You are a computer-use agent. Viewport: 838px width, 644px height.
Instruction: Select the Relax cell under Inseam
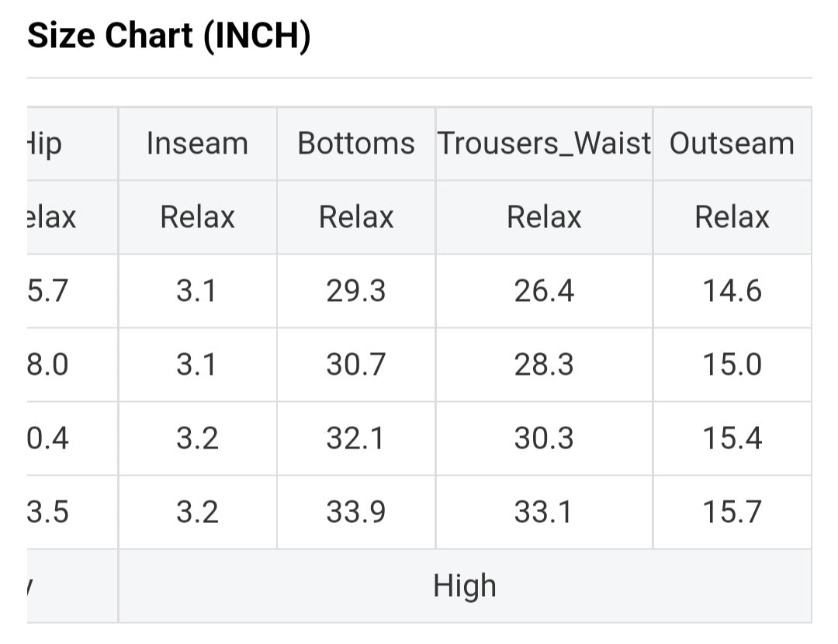(197, 217)
